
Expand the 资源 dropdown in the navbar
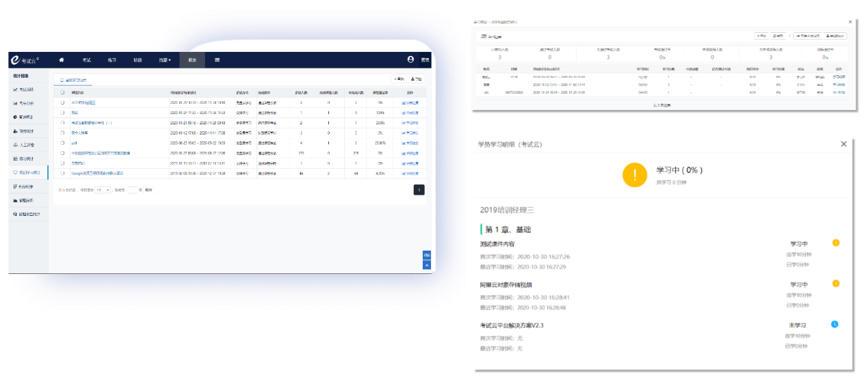(x=165, y=60)
